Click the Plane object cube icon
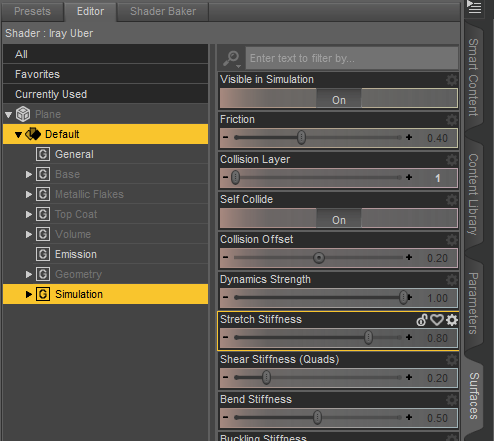 [23, 114]
